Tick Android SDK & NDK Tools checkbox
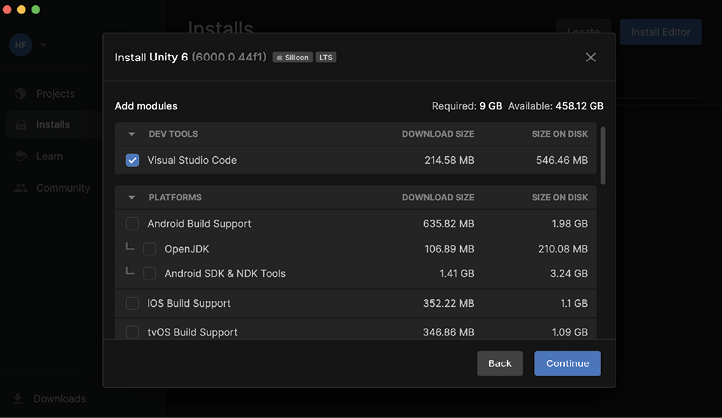 click(149, 273)
